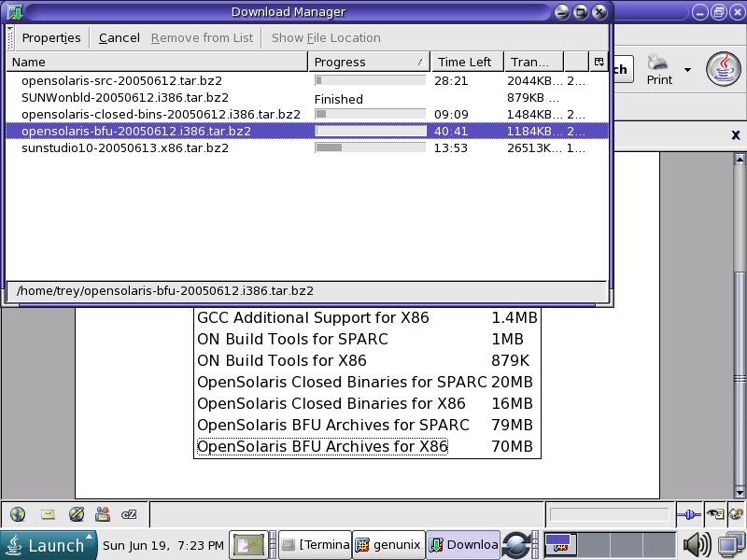Click the blue sync globe panel icon
Screen dimensions: 747x560
(517, 545)
